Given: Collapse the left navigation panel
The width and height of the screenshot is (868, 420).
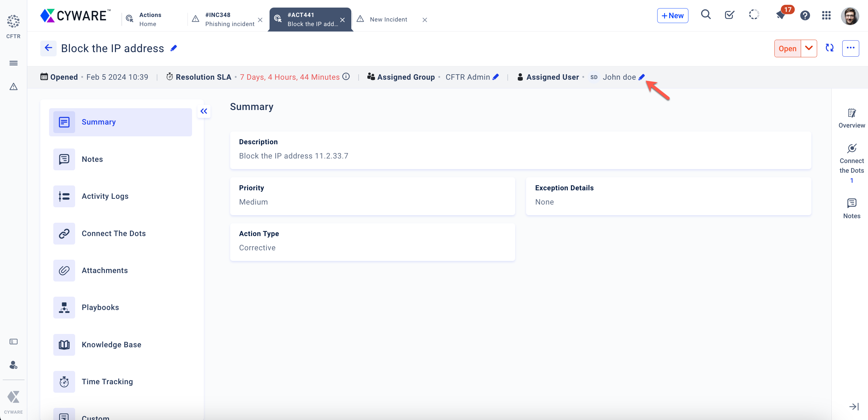Looking at the screenshot, I should (204, 111).
